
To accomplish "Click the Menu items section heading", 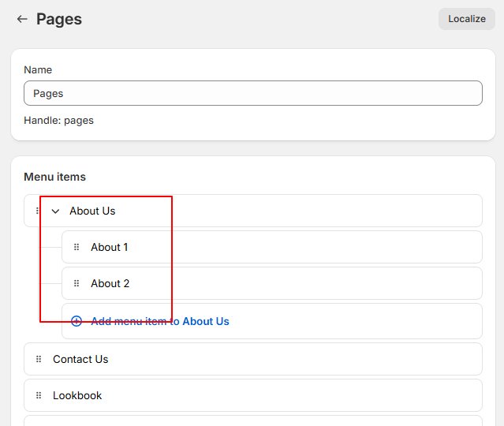I will (x=54, y=177).
